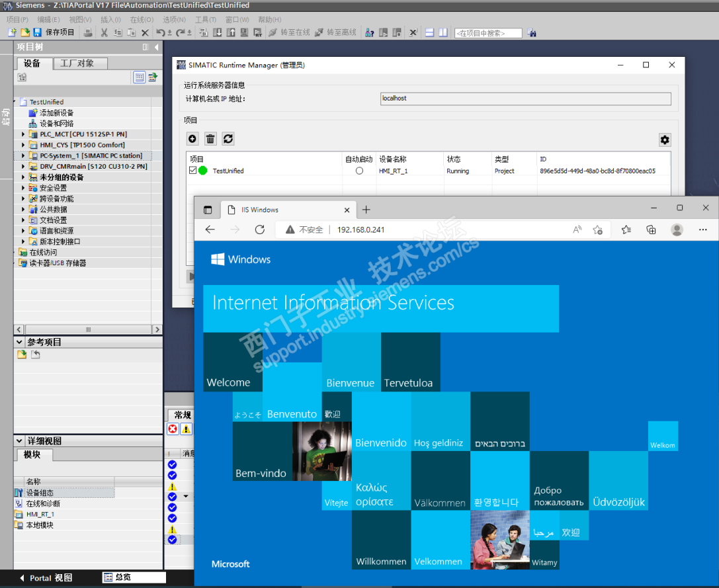Click the 保存项目 save project button

(x=54, y=32)
